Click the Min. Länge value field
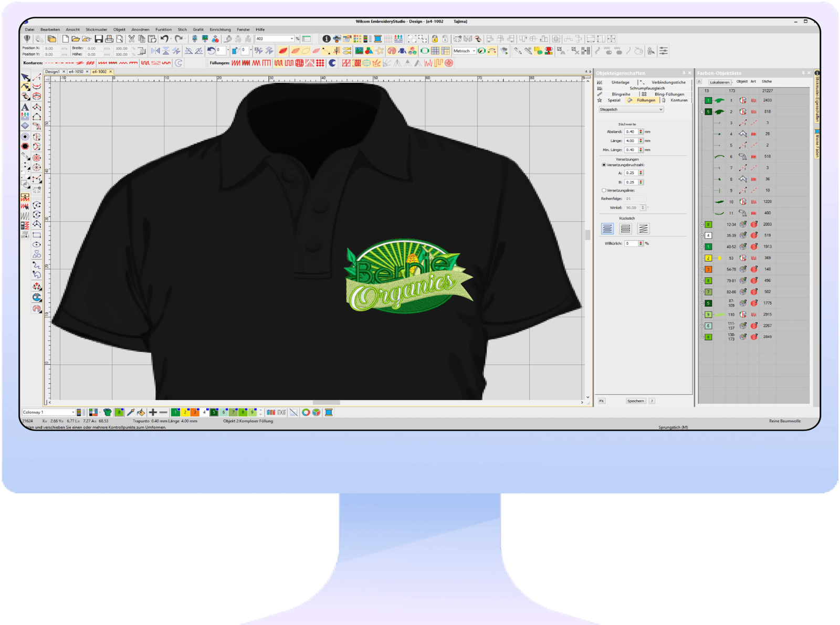 631,150
